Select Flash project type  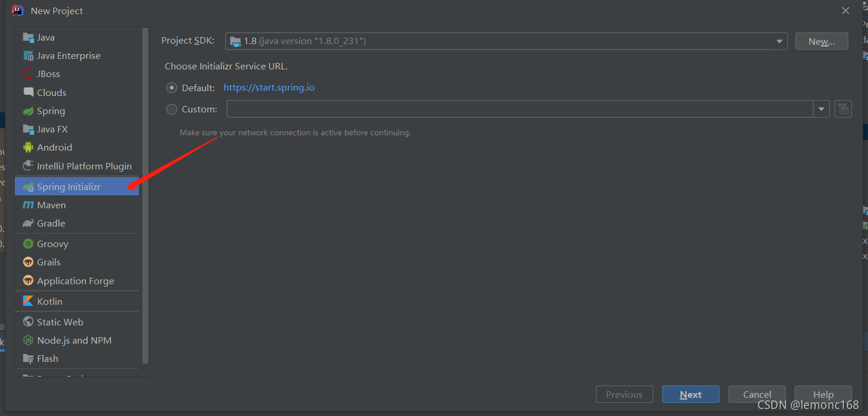point(77,359)
